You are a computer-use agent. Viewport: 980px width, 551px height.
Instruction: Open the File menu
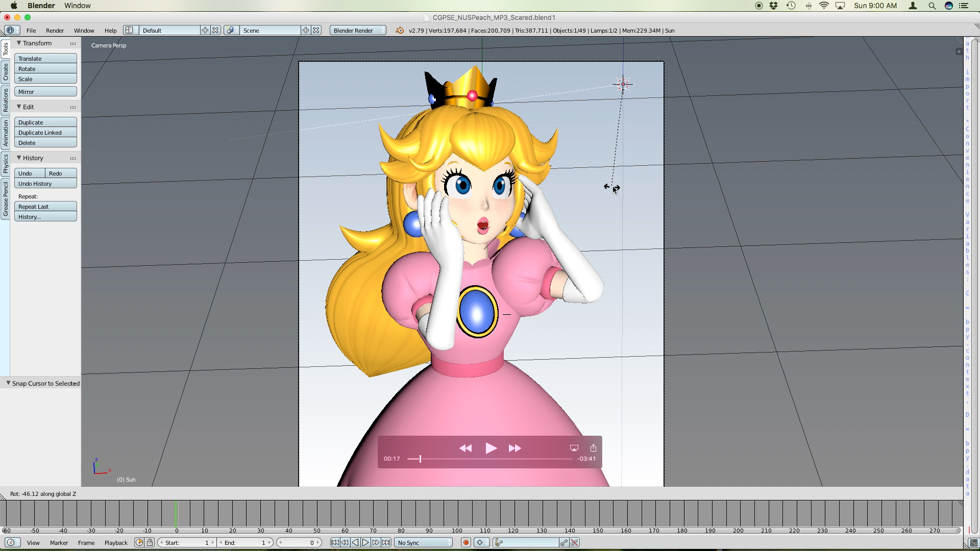pos(31,30)
